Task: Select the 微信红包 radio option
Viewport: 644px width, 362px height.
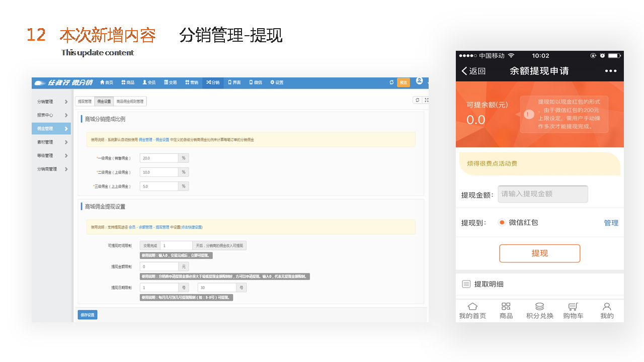Action: 502,222
